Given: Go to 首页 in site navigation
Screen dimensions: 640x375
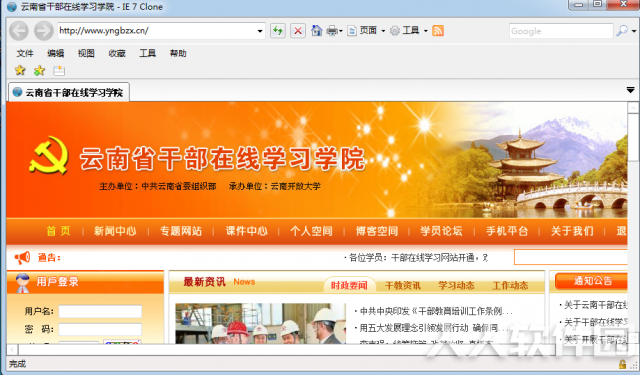Looking at the screenshot, I should (58, 231).
